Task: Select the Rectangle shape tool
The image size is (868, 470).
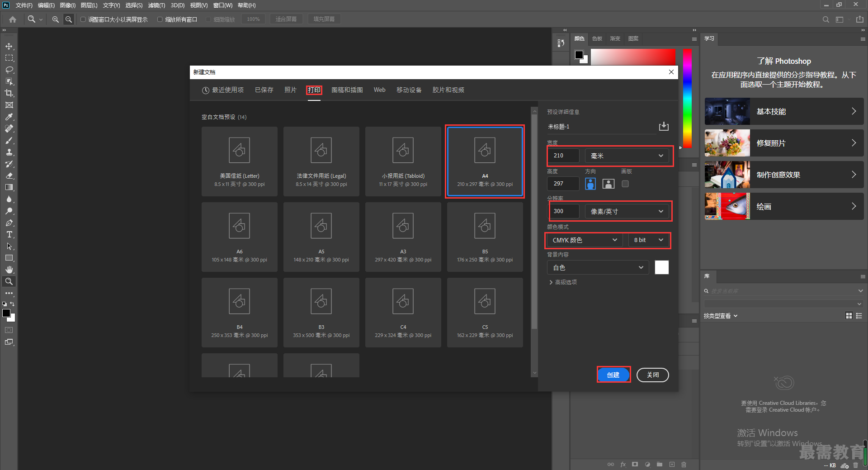Action: coord(9,258)
